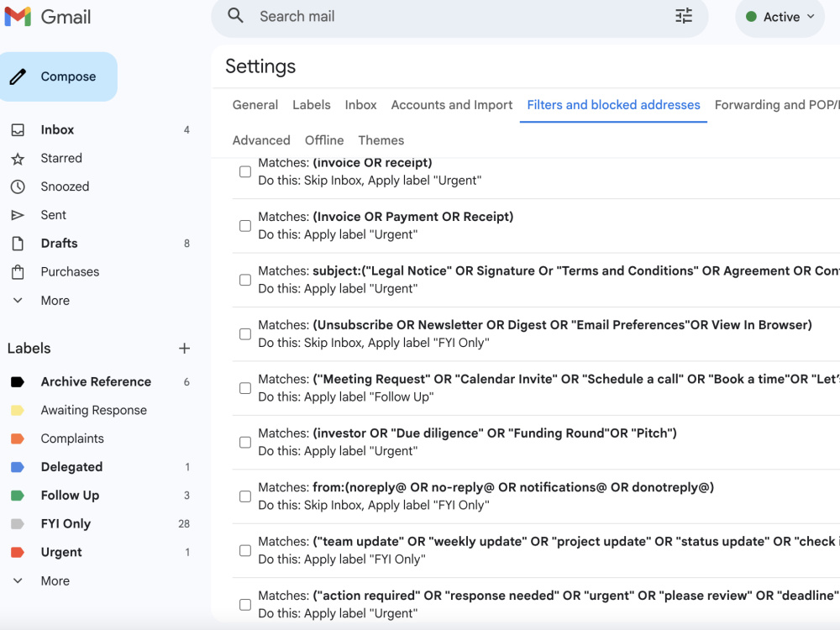
Task: Click the gray FYI Only label icon
Action: [x=18, y=524]
